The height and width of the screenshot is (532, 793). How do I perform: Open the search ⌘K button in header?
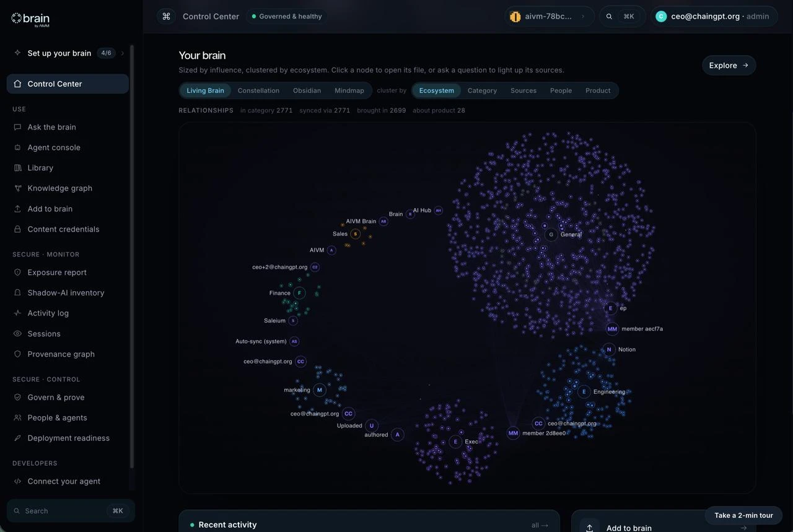(x=622, y=17)
